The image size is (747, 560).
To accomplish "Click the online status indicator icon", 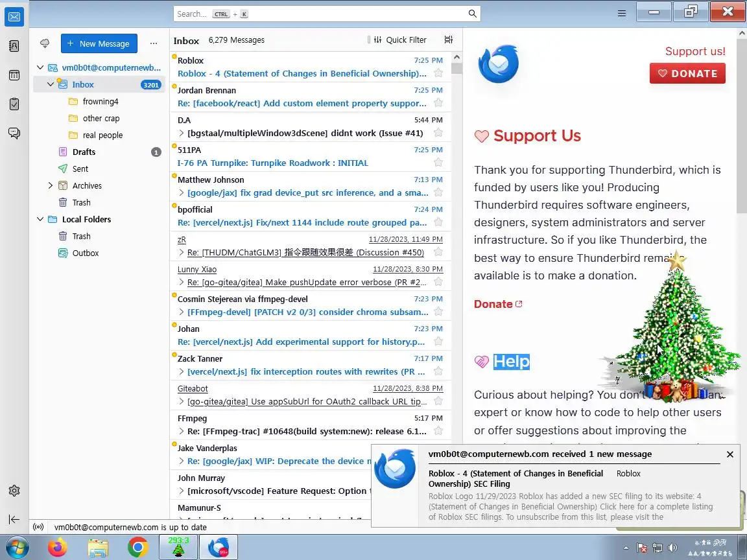I will point(39,527).
